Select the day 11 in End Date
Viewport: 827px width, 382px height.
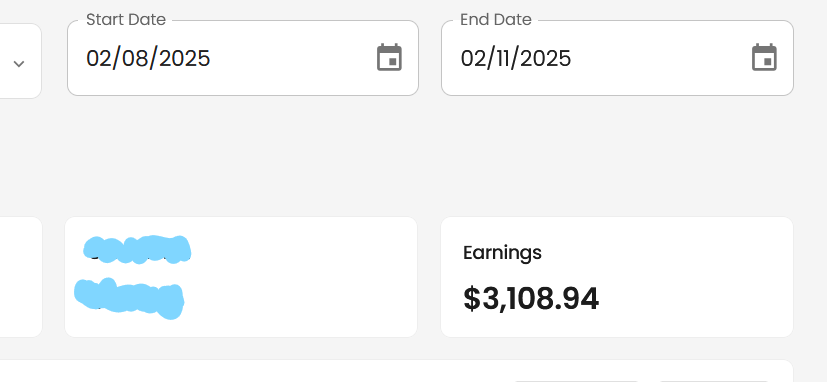click(503, 58)
